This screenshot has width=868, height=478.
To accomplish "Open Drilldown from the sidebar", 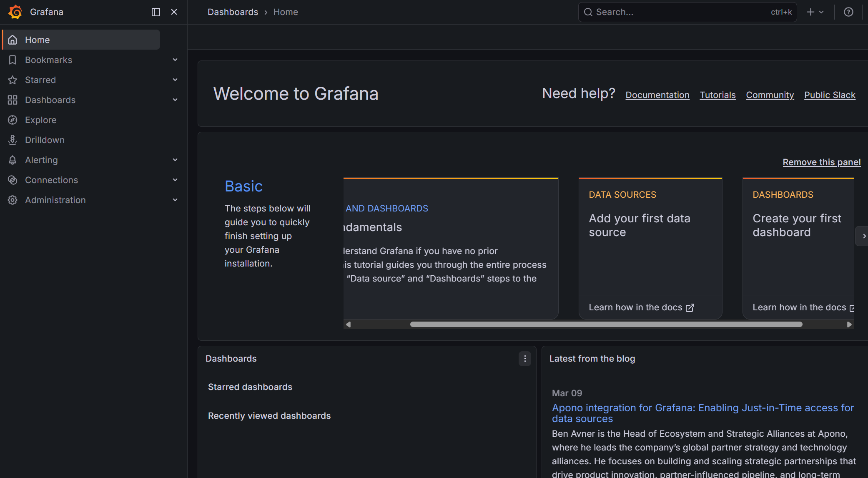I will coord(45,140).
